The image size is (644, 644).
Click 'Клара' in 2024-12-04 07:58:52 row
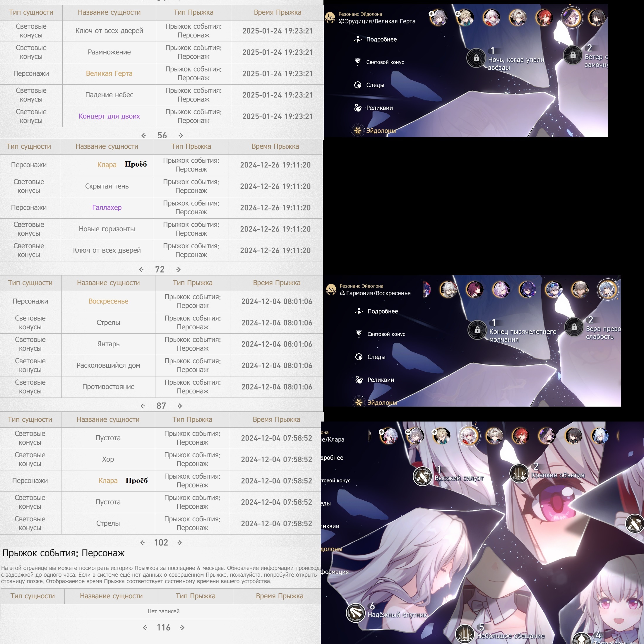click(x=108, y=481)
